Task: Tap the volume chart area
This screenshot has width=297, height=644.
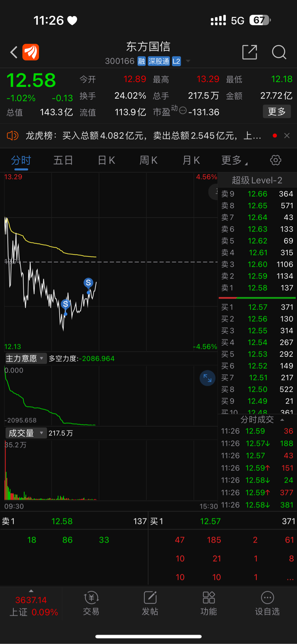Action: (111, 470)
